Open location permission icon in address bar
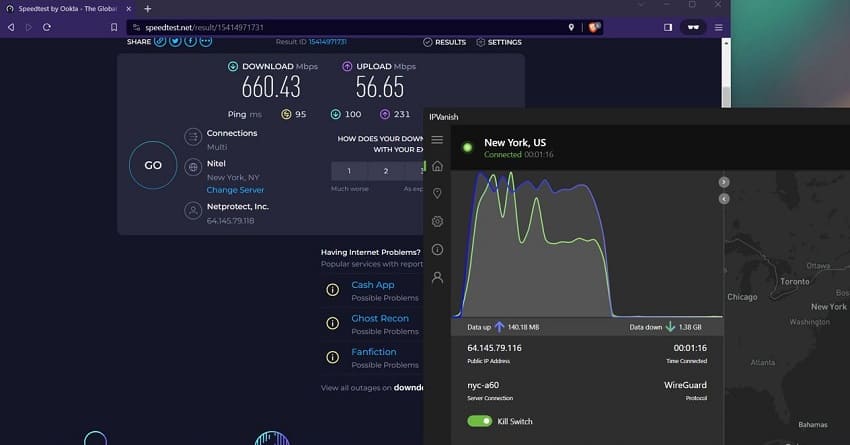This screenshot has height=445, width=850. click(571, 27)
